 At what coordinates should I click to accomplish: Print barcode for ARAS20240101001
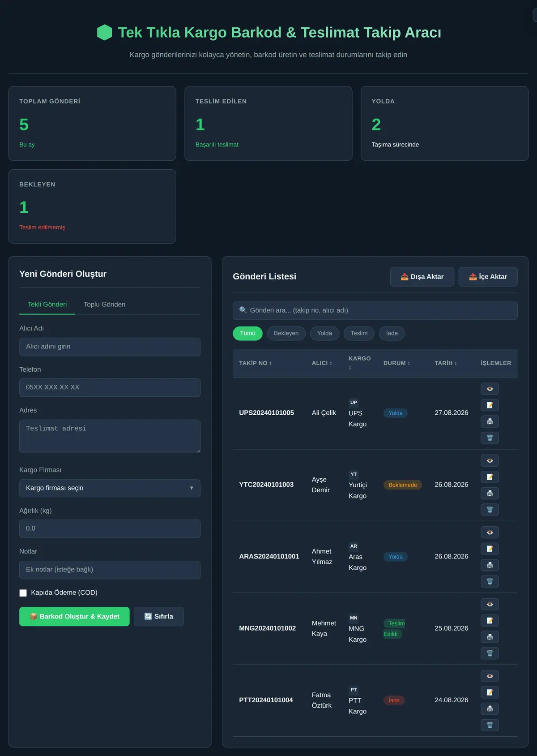(490, 565)
